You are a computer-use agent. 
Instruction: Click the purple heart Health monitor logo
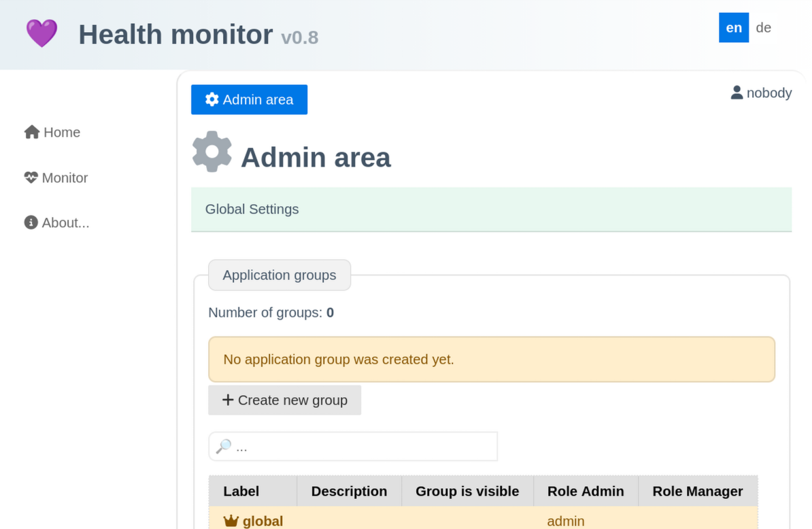(41, 33)
